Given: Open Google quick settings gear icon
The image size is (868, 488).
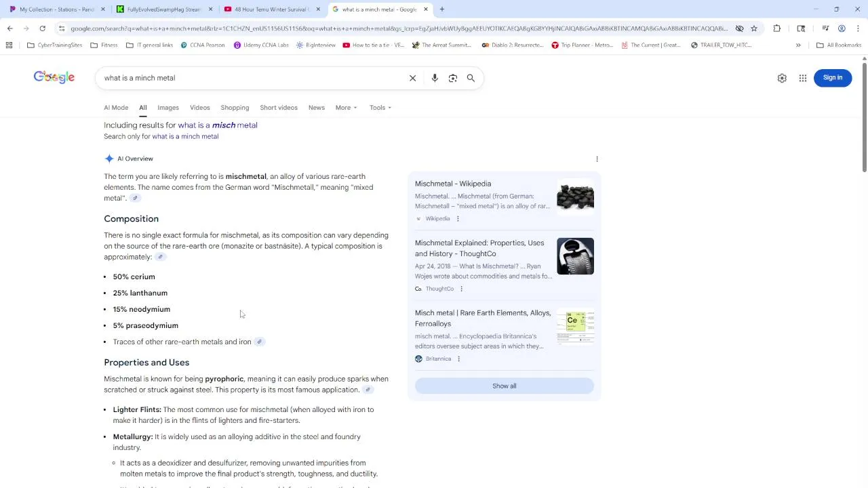Looking at the screenshot, I should pos(782,78).
